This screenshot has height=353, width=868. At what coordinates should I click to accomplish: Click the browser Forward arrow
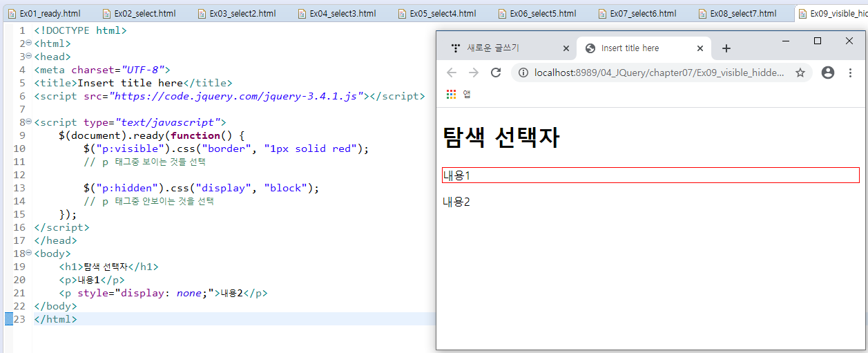474,73
